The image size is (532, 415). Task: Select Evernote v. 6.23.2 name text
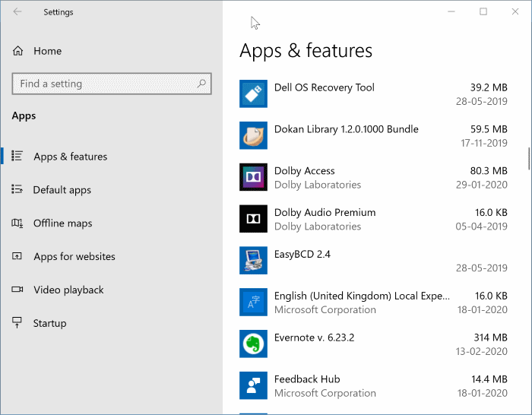[314, 337]
